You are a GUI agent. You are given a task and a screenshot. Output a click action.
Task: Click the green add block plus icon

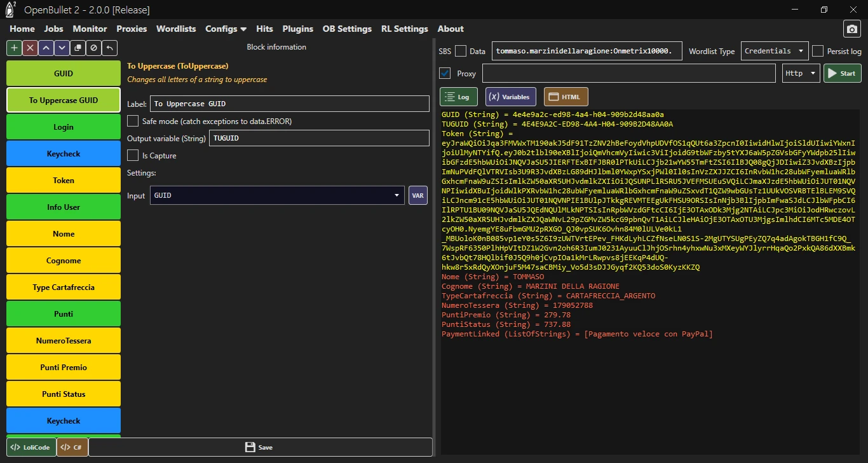pyautogui.click(x=14, y=48)
